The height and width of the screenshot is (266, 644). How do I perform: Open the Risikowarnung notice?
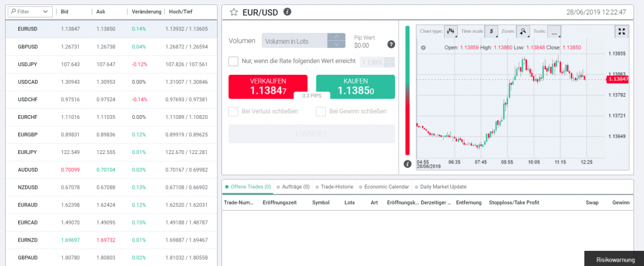615,260
